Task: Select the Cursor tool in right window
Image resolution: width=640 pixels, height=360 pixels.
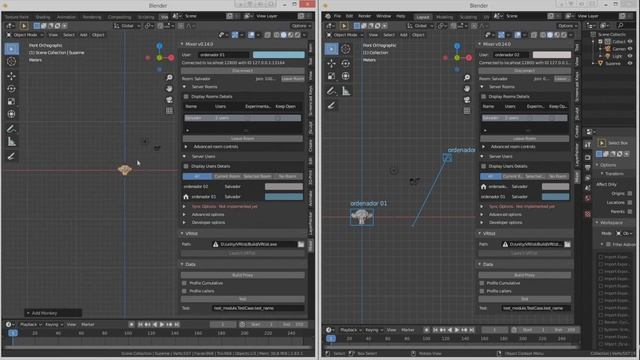Action: (346, 49)
